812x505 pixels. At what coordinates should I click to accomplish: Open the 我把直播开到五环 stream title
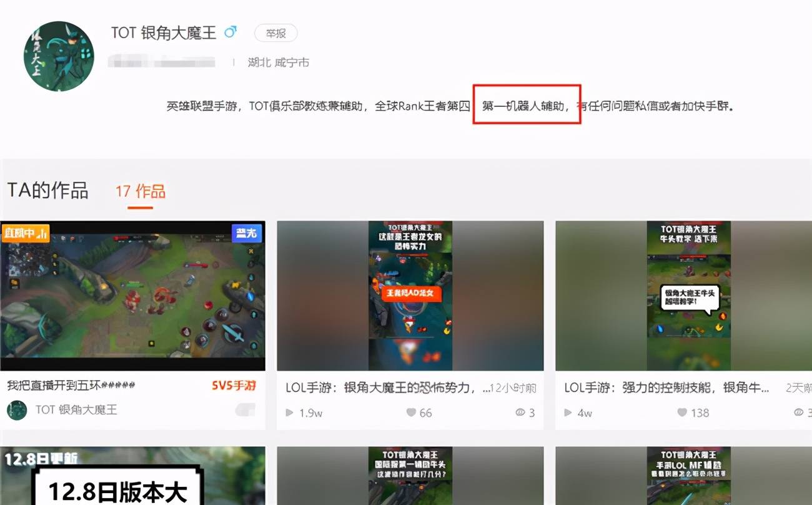click(71, 386)
